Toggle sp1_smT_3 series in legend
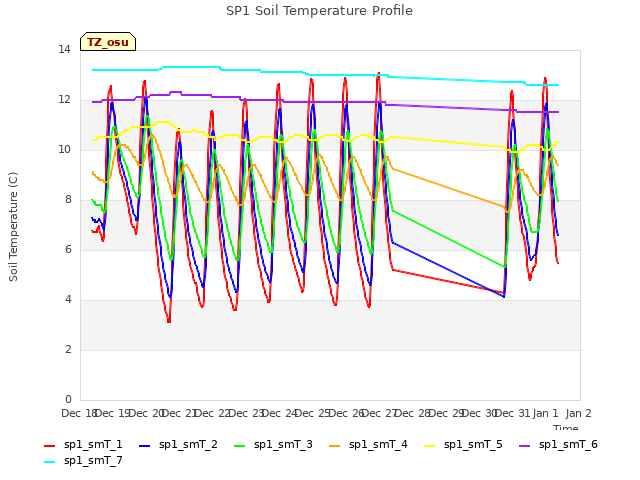The width and height of the screenshot is (640, 480). [x=273, y=444]
